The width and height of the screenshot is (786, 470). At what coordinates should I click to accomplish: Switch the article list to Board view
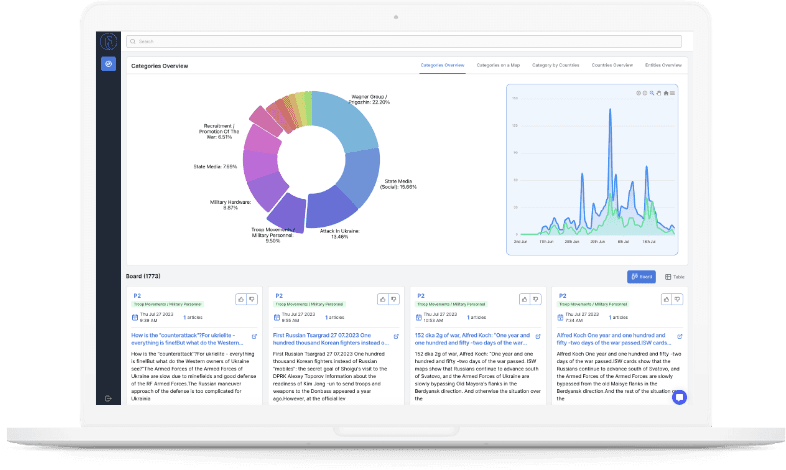coord(641,277)
